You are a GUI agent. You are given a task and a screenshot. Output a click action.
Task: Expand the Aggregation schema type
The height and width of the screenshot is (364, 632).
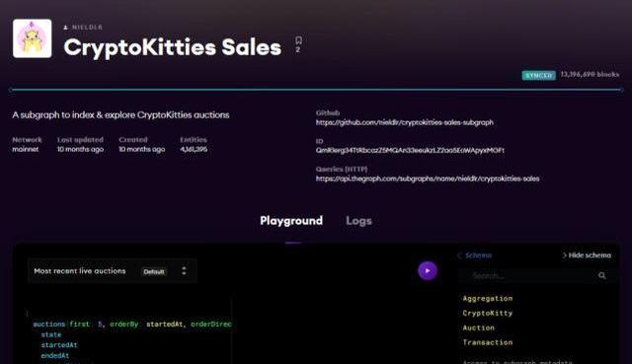tap(488, 298)
